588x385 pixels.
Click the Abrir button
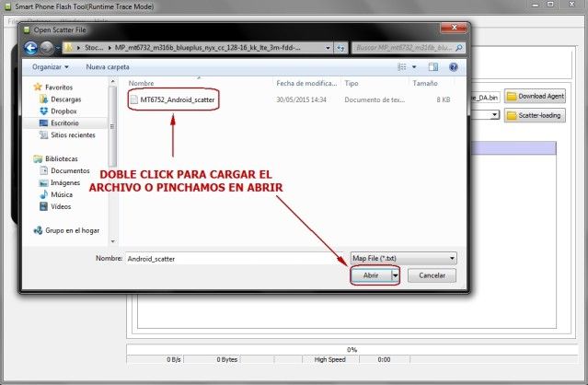[x=371, y=275]
